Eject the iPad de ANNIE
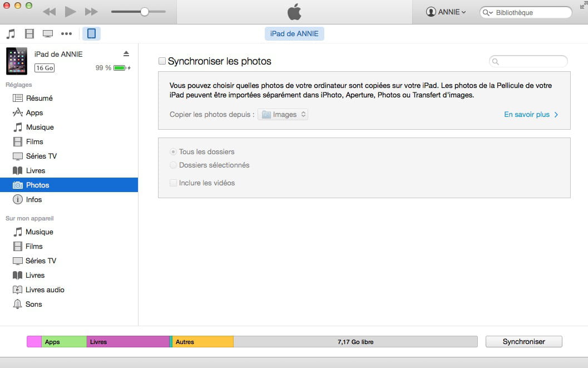Screen dimensions: 588x368 126,53
